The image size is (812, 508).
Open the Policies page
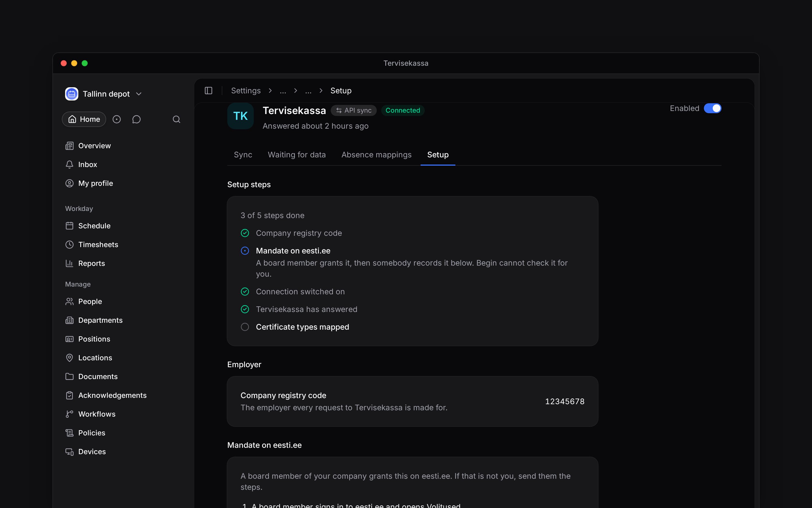point(124,433)
